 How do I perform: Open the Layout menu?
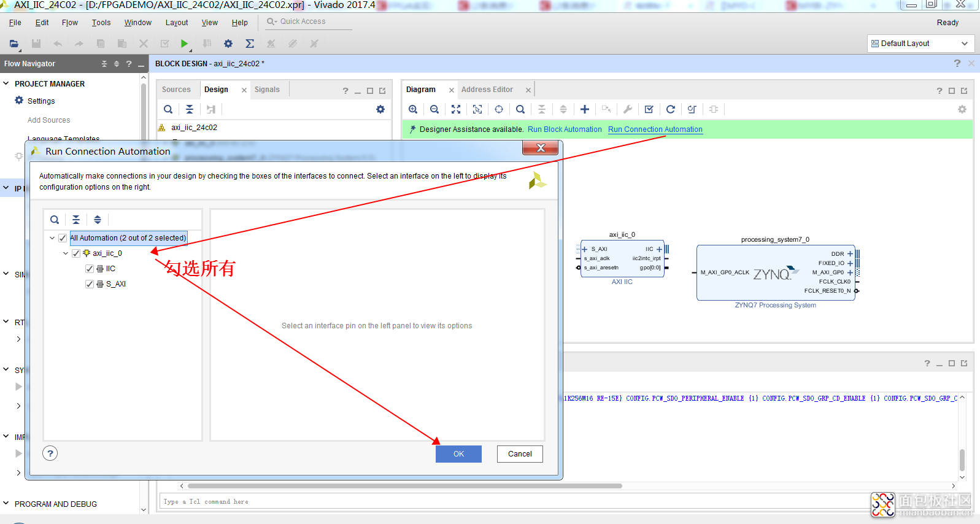(x=177, y=23)
